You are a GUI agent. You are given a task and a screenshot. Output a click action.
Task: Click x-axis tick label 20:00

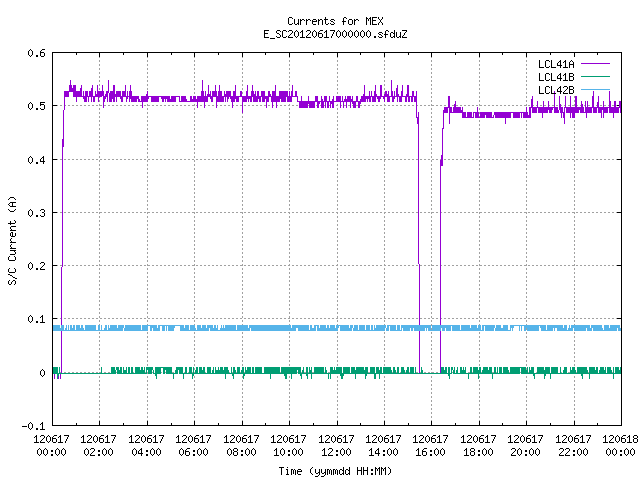coord(525,452)
